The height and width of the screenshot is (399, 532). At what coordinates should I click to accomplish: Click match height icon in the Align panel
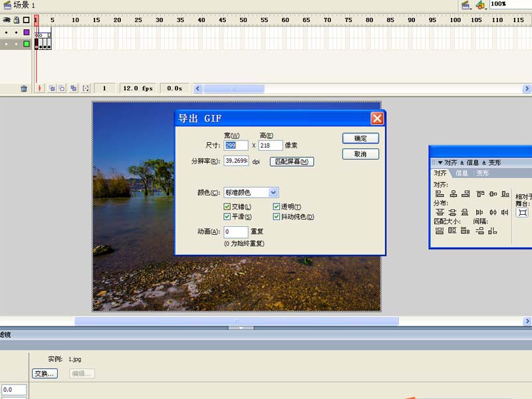452,231
